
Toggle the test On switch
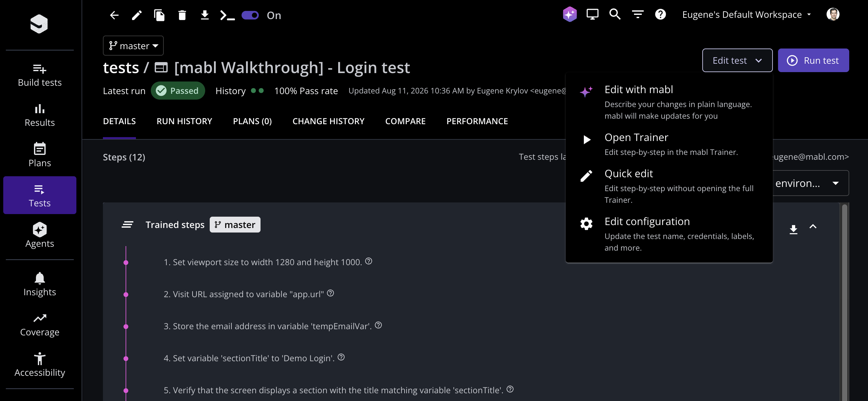click(250, 15)
